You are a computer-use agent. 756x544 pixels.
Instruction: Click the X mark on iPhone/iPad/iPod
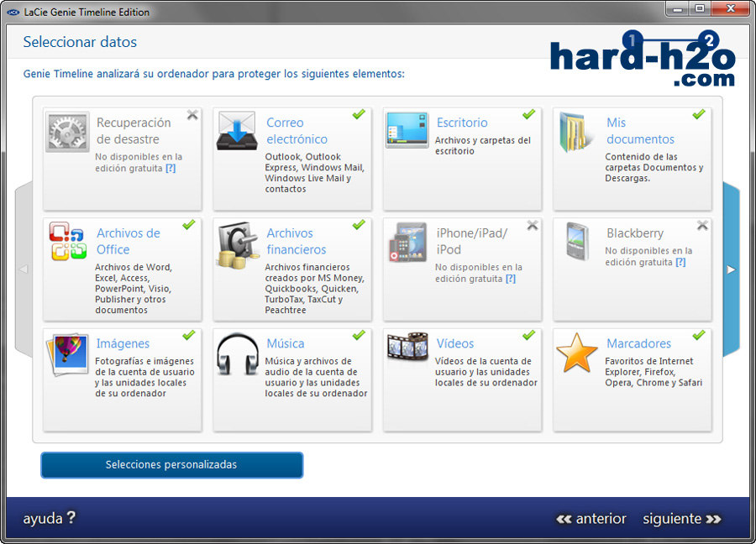click(533, 225)
